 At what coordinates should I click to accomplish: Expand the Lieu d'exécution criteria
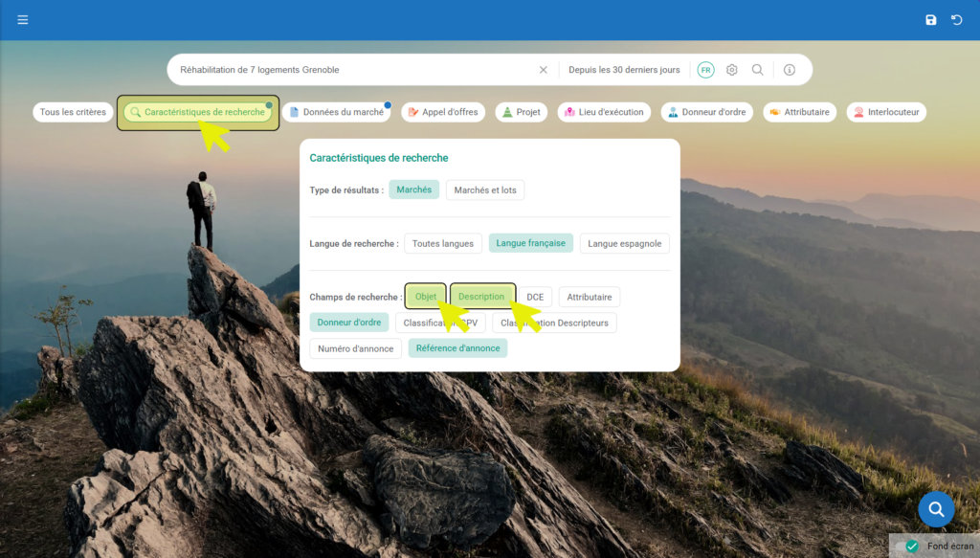[604, 112]
